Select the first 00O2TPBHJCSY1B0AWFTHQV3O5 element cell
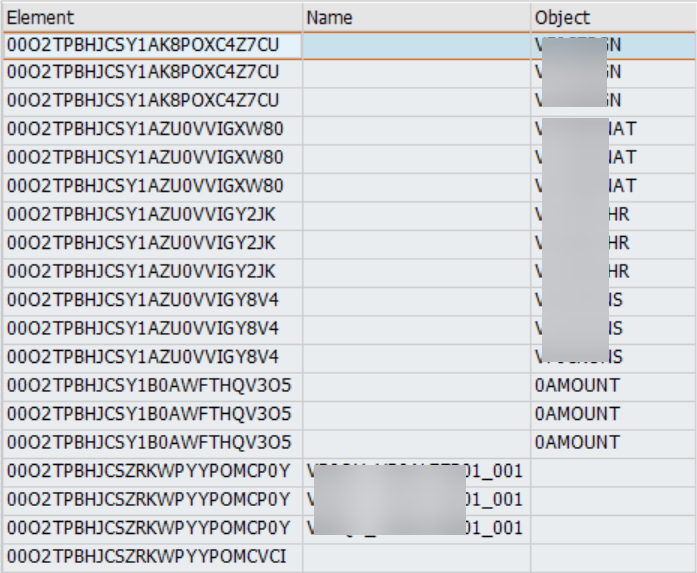 153,385
